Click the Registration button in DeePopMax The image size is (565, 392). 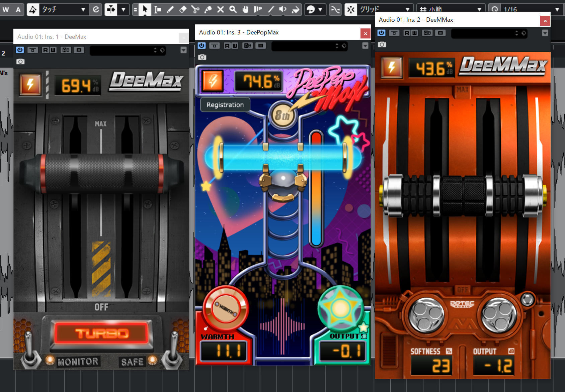[225, 105]
